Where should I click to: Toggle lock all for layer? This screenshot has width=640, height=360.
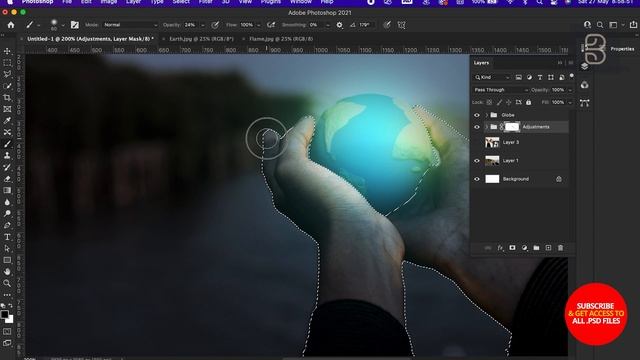click(529, 102)
